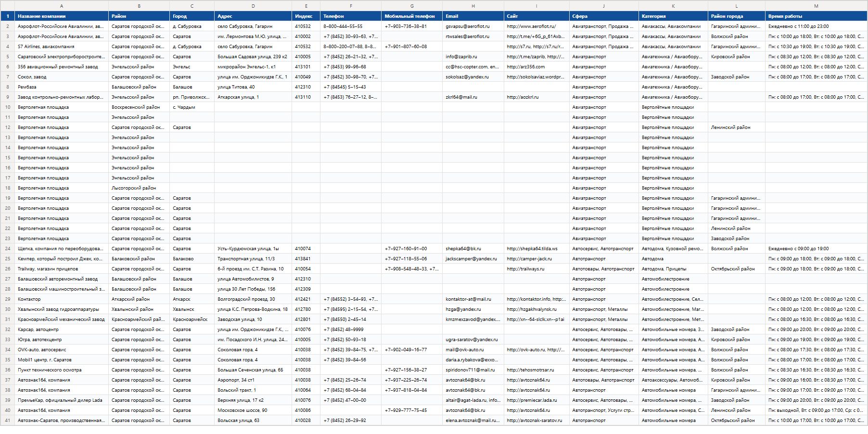This screenshot has width=868, height=434.
Task: Select the zkrl64@mail.ru email cell
Action: pos(473,97)
